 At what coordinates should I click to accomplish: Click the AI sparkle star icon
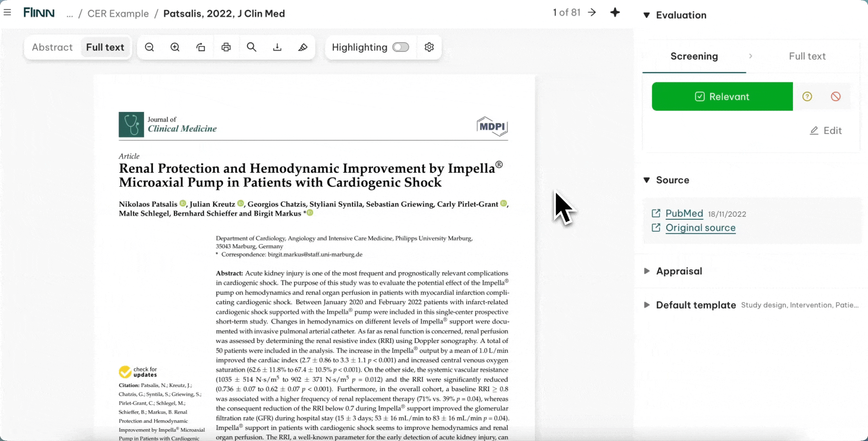click(x=615, y=13)
